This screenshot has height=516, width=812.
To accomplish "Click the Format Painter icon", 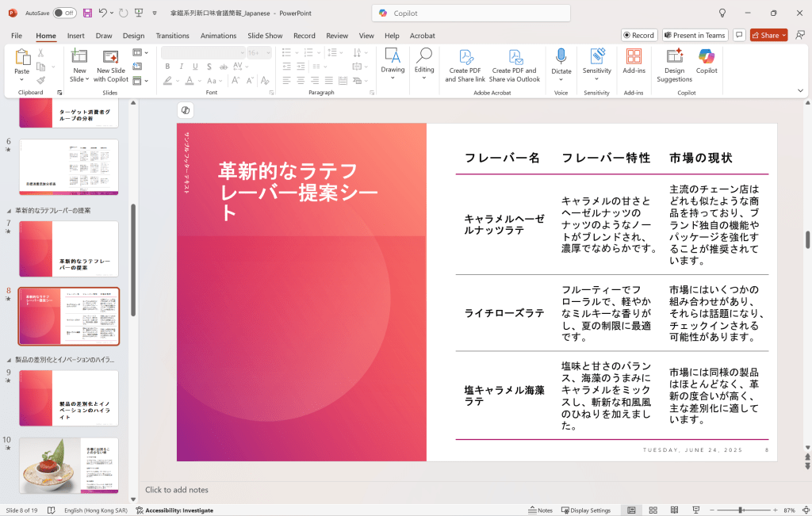I will click(x=41, y=80).
